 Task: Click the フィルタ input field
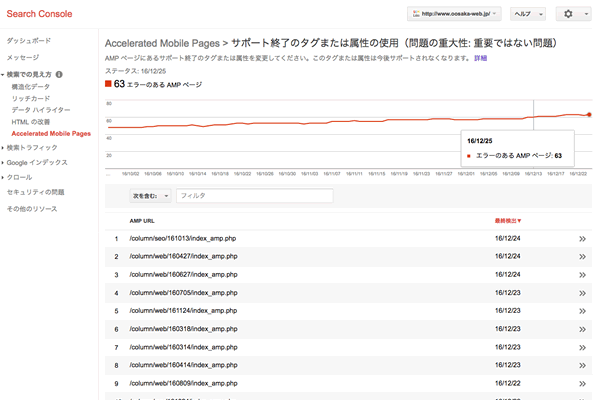(x=254, y=196)
